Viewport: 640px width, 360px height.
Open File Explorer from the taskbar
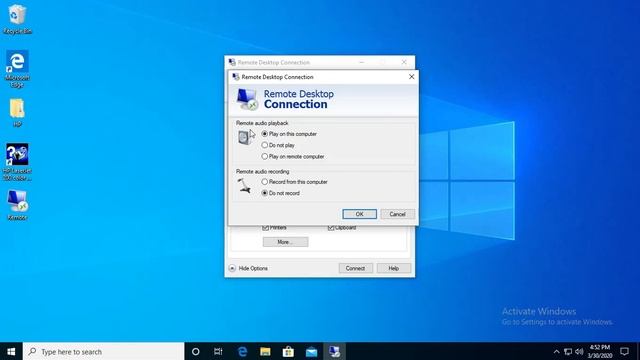point(265,351)
